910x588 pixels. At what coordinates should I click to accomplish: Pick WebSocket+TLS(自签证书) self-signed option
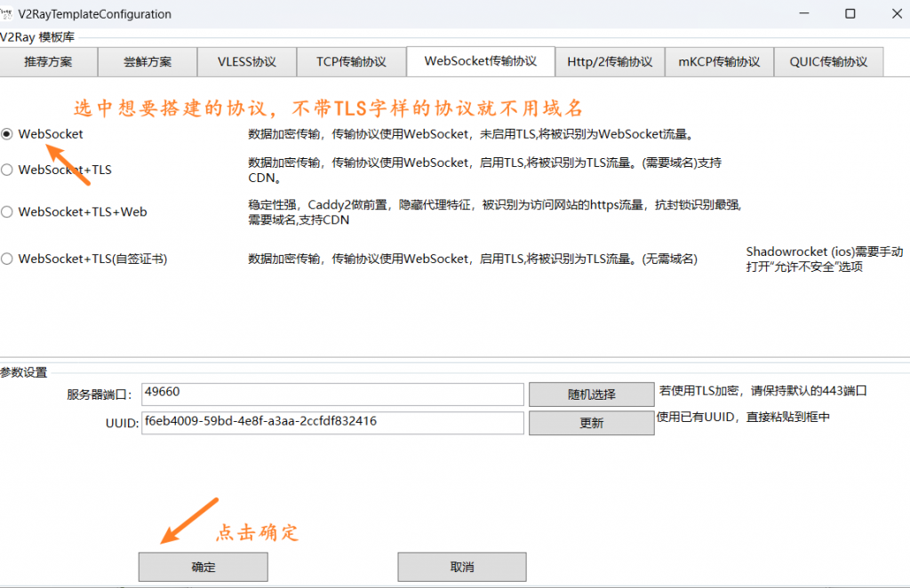click(7, 259)
